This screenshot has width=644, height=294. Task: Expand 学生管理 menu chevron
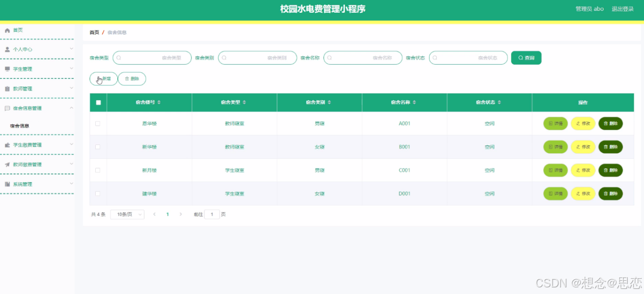(71, 68)
